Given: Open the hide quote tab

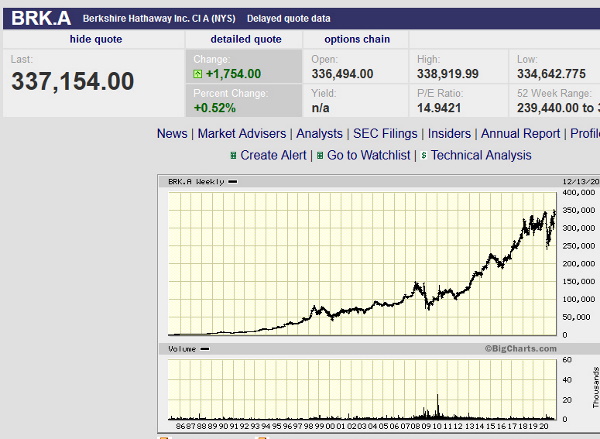Looking at the screenshot, I should click(96, 39).
